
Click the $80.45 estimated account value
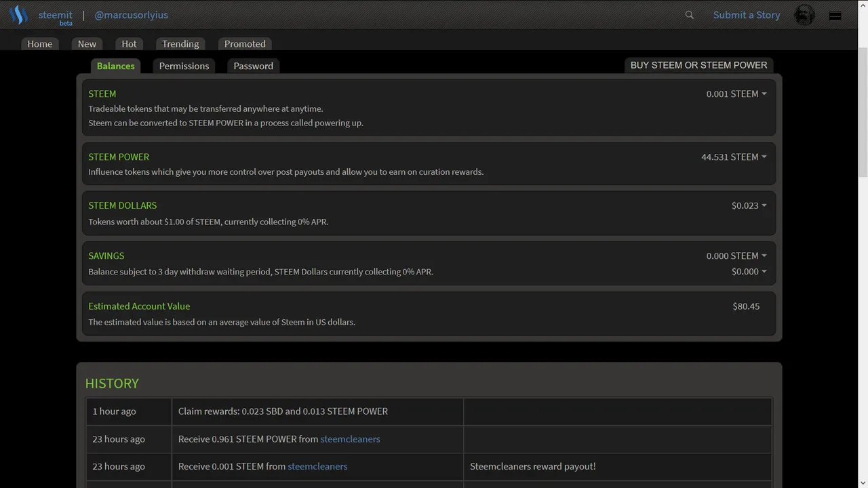[x=746, y=306]
